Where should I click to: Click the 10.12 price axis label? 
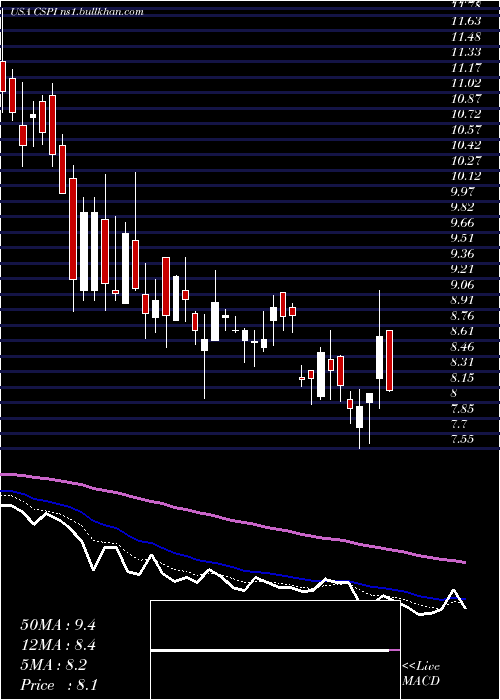(x=466, y=176)
